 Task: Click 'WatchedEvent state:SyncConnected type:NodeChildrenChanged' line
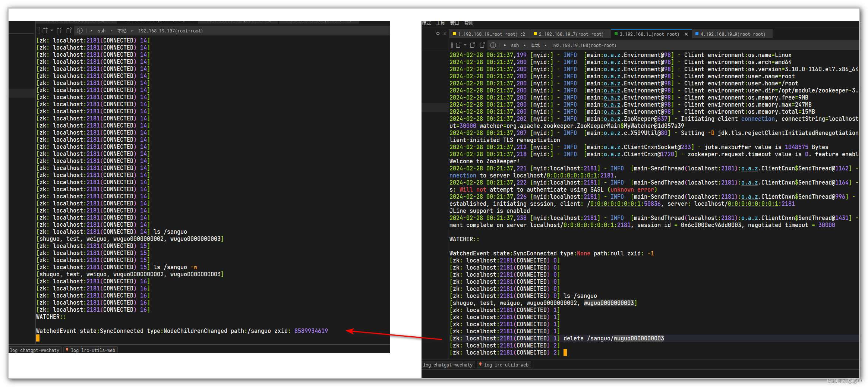(182, 331)
